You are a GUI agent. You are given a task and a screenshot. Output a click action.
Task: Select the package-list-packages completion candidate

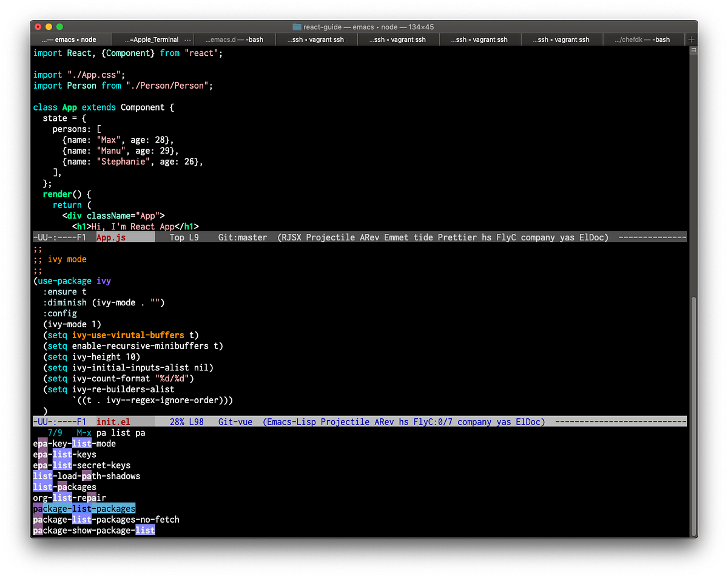pyautogui.click(x=84, y=508)
